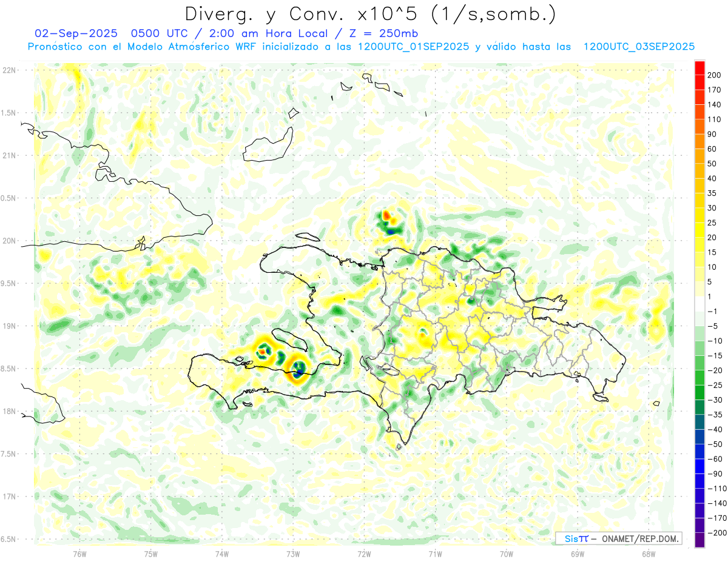Click the colorbar value -110
The height and width of the screenshot is (562, 728).
coord(716,489)
